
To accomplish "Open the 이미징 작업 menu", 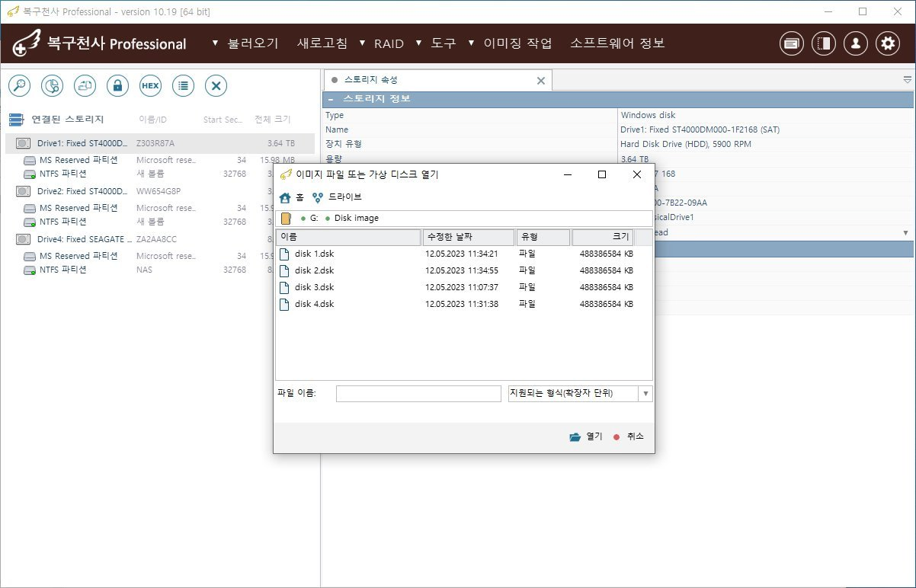I will pos(517,43).
